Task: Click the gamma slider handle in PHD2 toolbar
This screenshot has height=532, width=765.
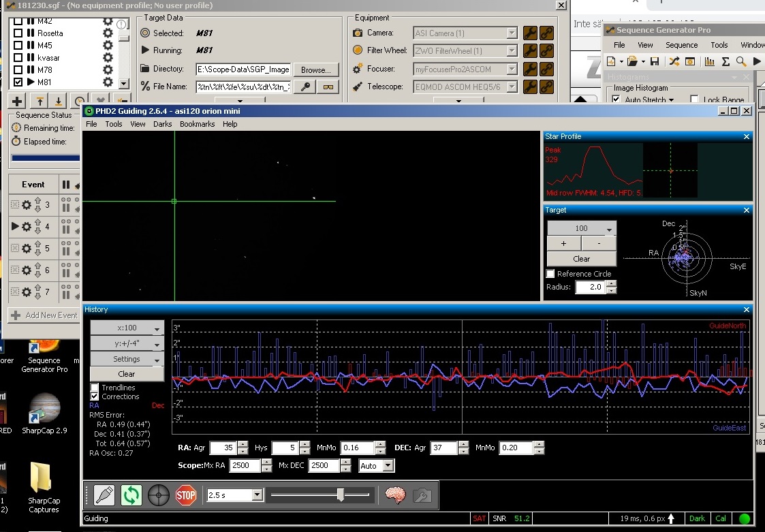Action: point(340,495)
